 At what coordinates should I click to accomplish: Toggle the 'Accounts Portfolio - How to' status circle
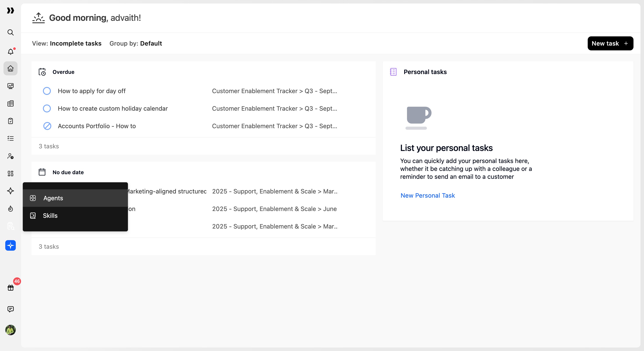[x=47, y=126]
